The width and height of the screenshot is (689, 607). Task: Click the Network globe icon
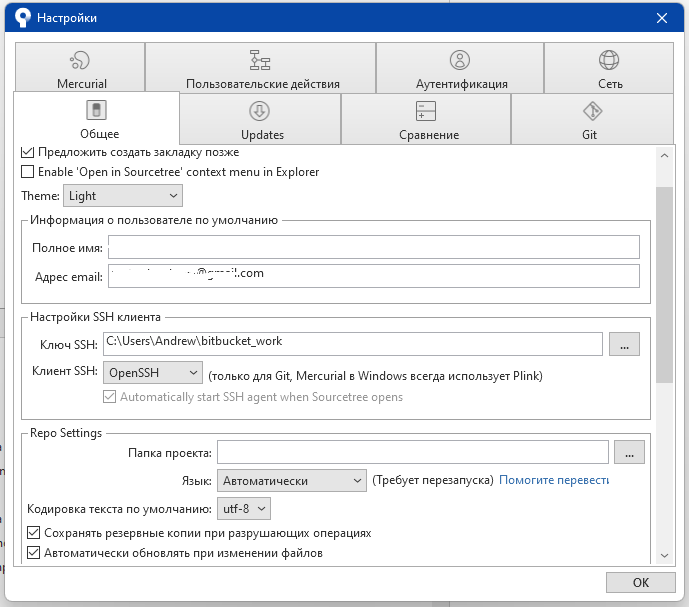tap(609, 60)
